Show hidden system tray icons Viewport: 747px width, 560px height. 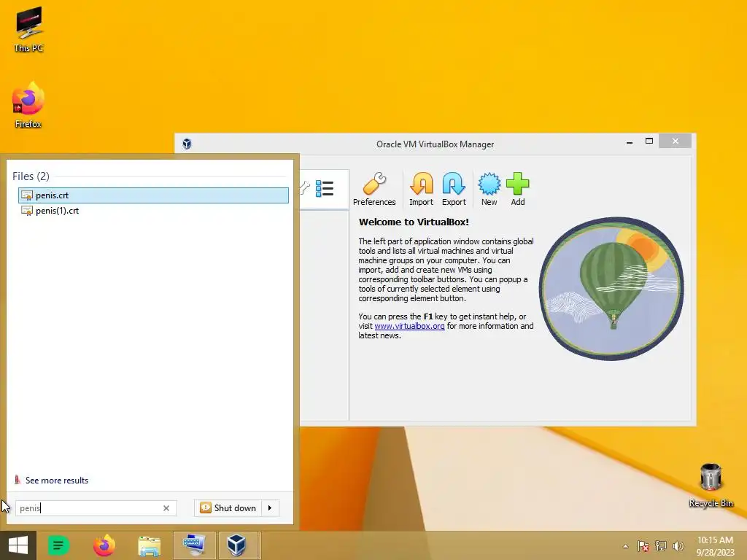coord(625,546)
